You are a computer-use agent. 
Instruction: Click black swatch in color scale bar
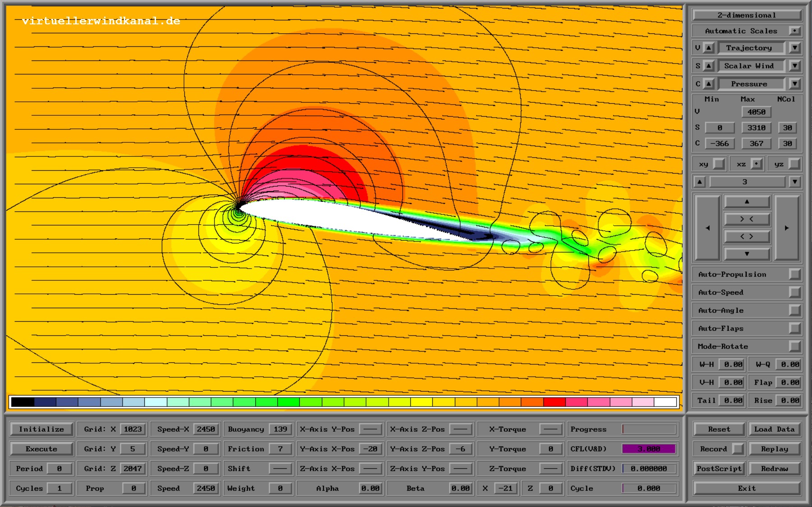pyautogui.click(x=23, y=402)
